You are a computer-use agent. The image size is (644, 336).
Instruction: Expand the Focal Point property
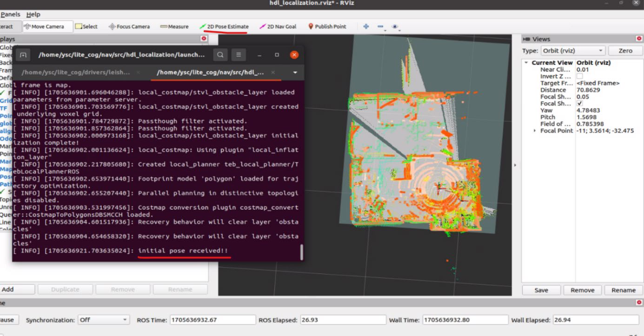tap(534, 131)
